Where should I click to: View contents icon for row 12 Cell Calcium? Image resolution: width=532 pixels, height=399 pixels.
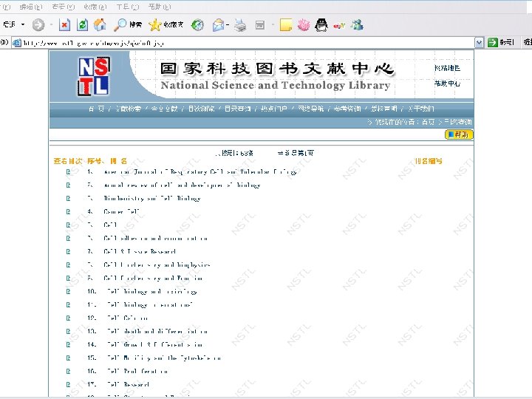pyautogui.click(x=68, y=318)
